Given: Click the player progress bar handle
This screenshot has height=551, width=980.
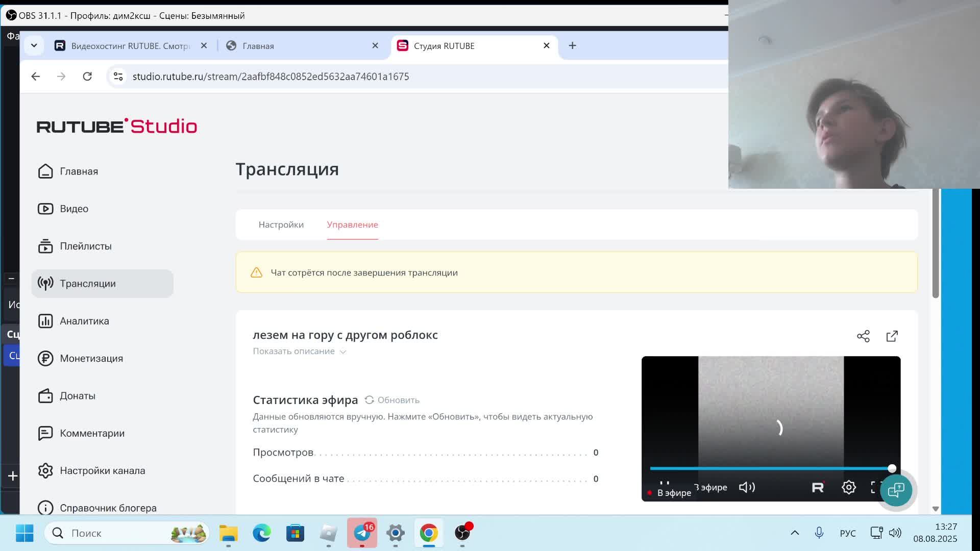Looking at the screenshot, I should [x=892, y=468].
